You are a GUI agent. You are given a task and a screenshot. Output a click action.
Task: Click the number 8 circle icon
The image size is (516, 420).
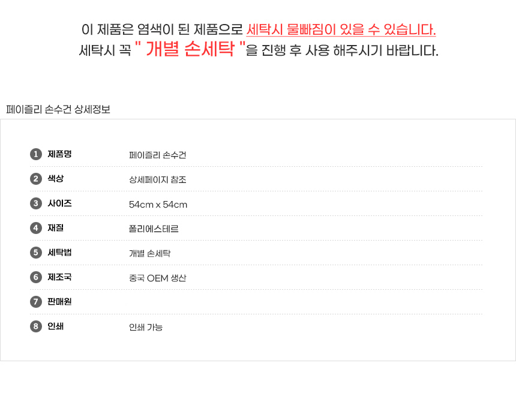pos(36,326)
